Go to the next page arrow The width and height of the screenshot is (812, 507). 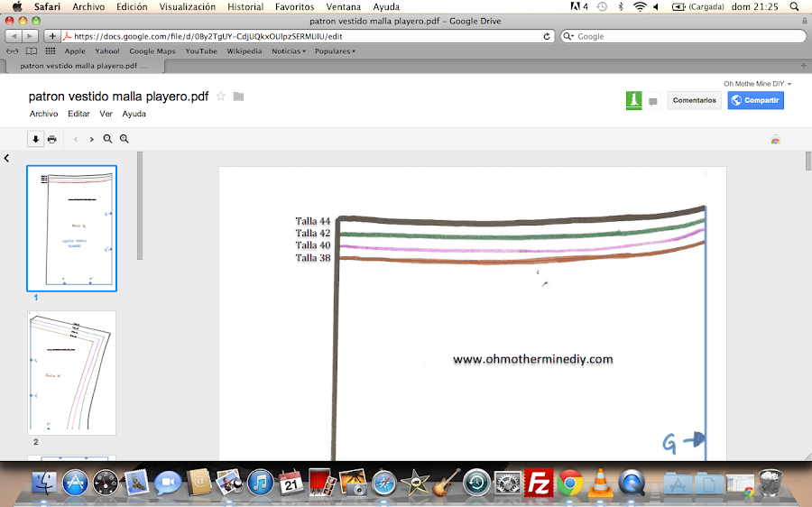92,139
